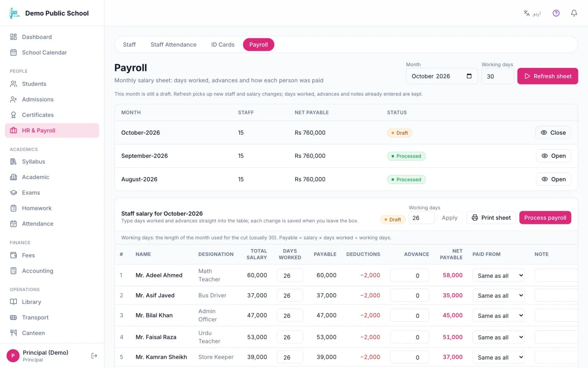This screenshot has height=368, width=588.
Task: Click the Process payroll button
Action: click(545, 217)
